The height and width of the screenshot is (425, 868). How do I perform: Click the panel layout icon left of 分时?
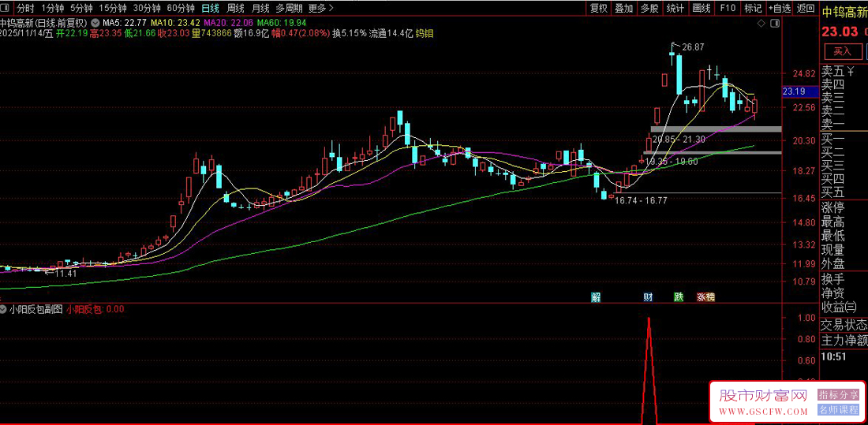pos(6,8)
